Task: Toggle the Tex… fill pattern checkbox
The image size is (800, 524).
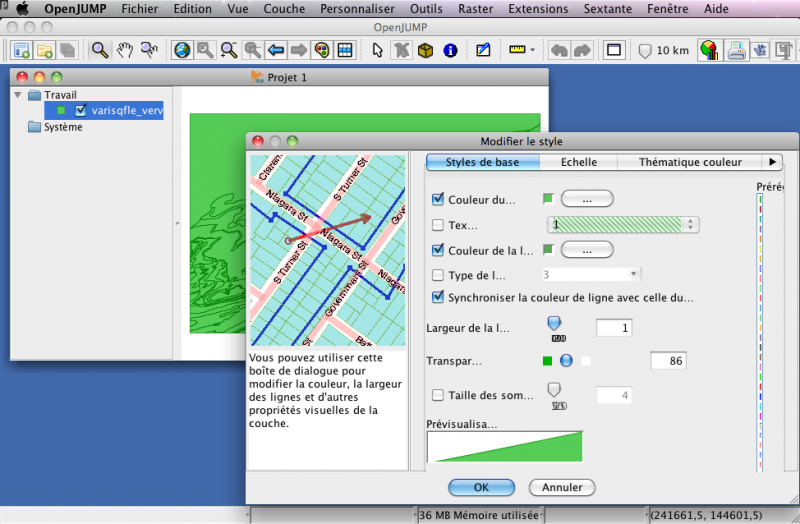Action: (437, 225)
